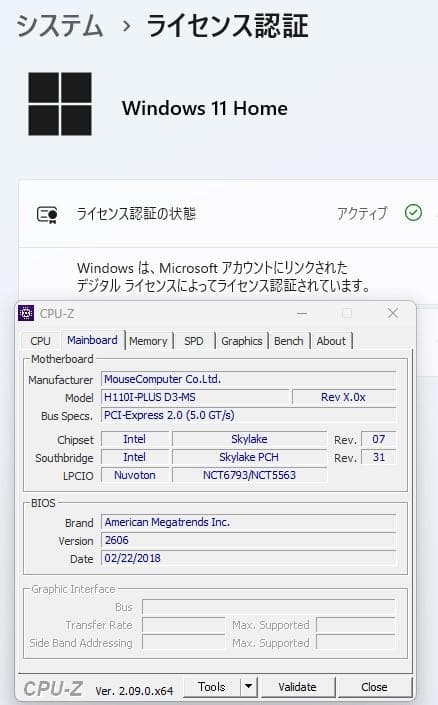The width and height of the screenshot is (438, 705).
Task: Click the Tools button
Action: [x=212, y=687]
